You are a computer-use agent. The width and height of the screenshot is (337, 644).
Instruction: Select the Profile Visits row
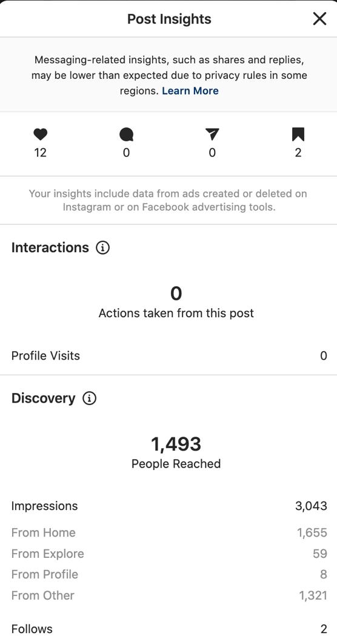tap(168, 355)
